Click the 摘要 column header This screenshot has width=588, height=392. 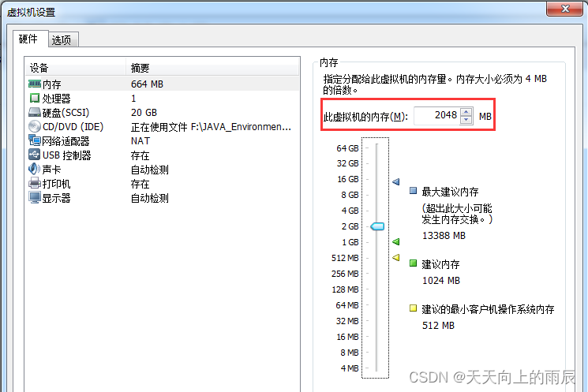[x=213, y=68]
